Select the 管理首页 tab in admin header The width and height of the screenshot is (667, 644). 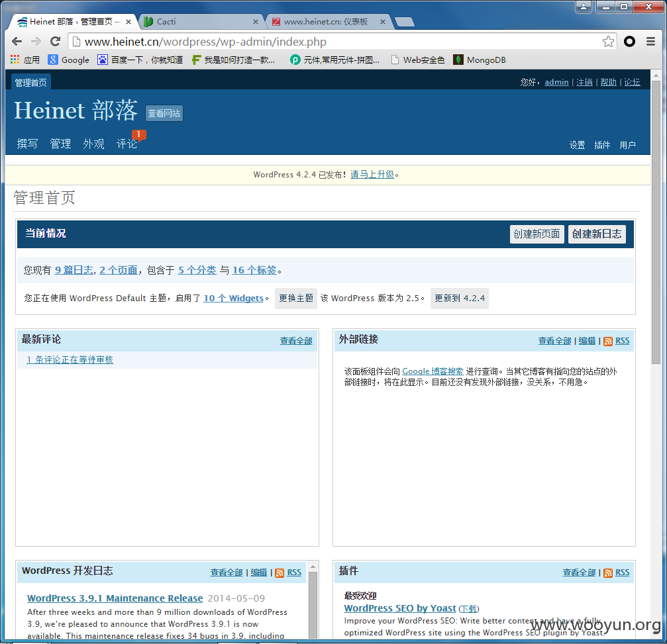[30, 83]
